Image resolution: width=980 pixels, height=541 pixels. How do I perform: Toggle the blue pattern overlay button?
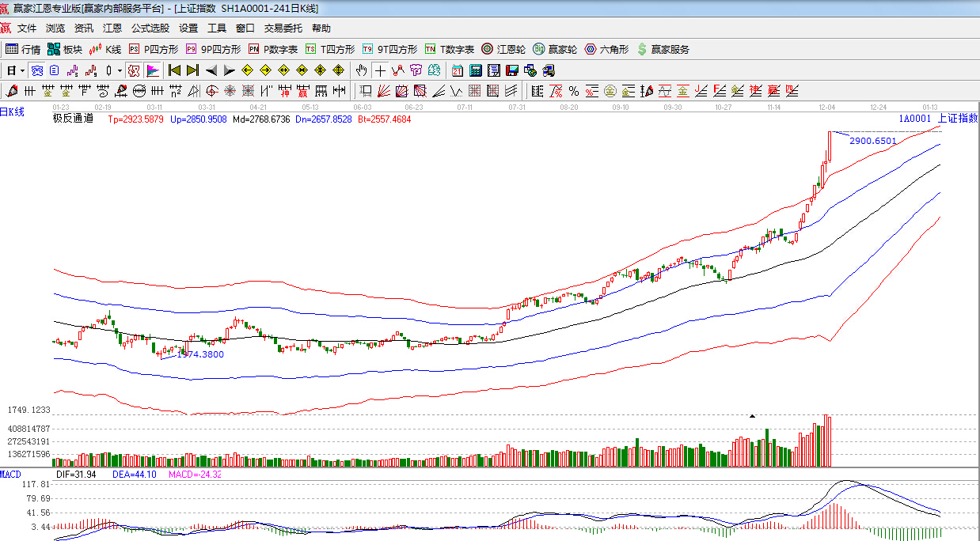[x=37, y=70]
